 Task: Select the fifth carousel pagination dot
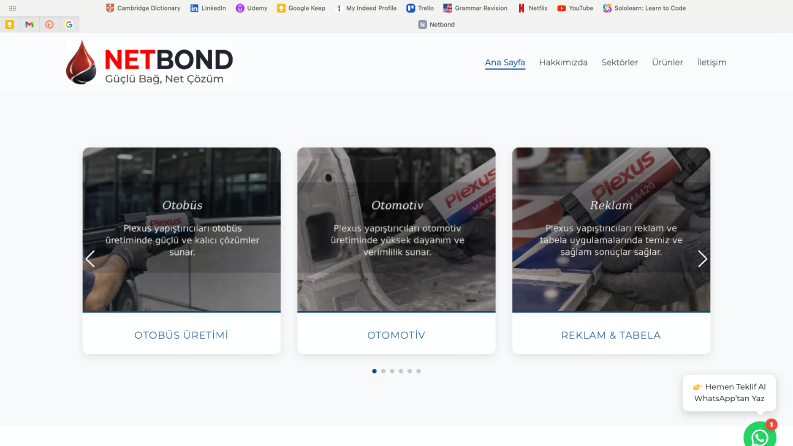click(x=410, y=371)
